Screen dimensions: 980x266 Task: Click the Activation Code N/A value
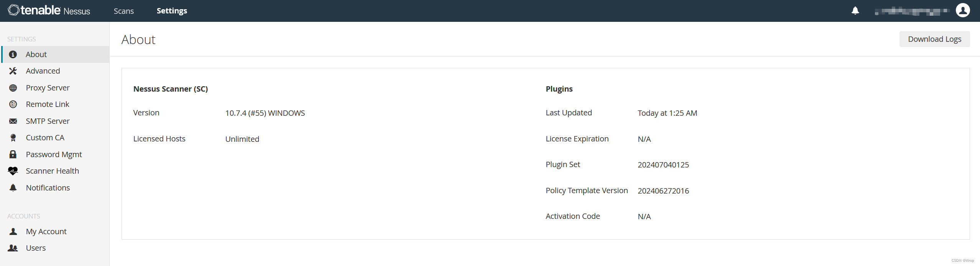(x=644, y=217)
